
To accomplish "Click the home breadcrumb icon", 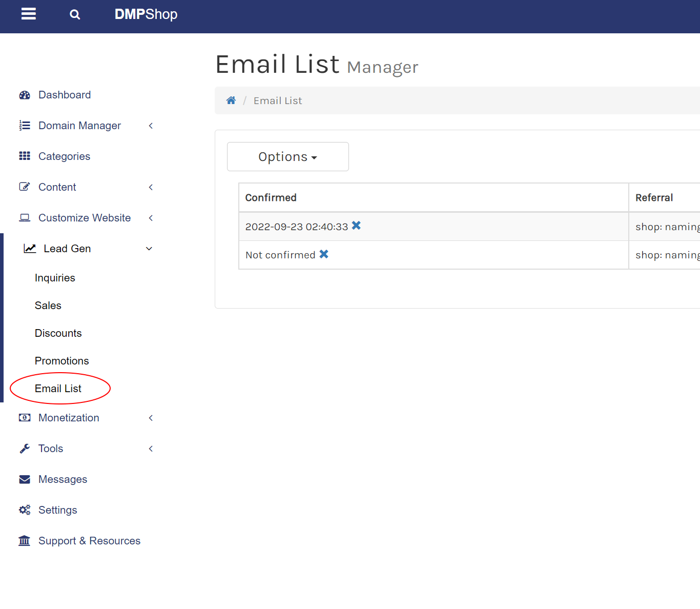I will (x=231, y=100).
